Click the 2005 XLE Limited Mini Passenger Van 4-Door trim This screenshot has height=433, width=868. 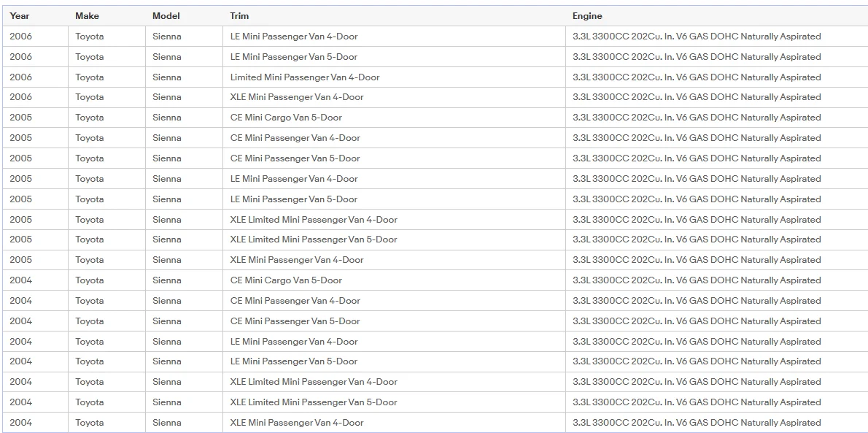314,220
